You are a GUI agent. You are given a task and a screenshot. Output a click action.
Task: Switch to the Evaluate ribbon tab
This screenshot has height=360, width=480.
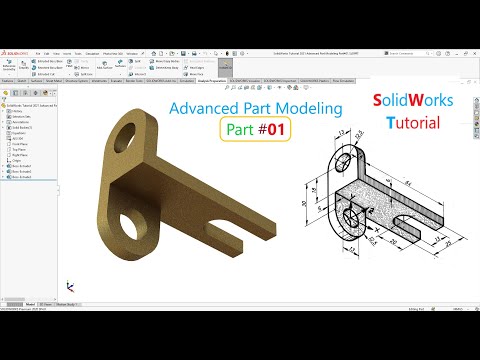pos(116,81)
